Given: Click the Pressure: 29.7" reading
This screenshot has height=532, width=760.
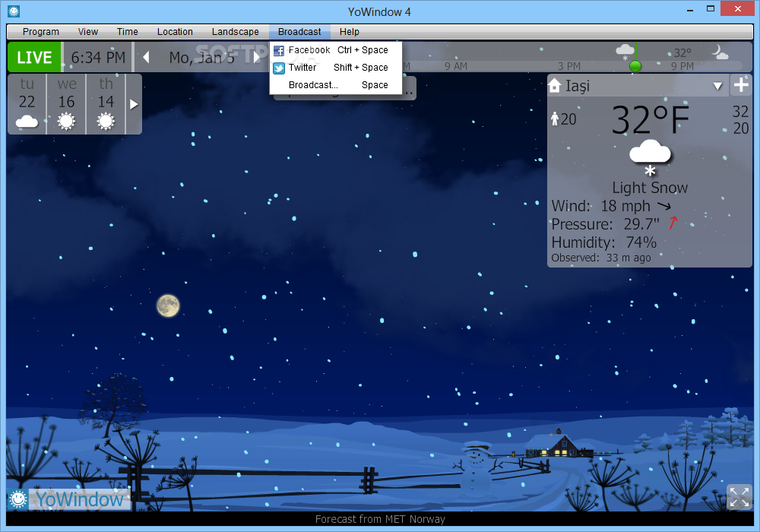Looking at the screenshot, I should (606, 224).
